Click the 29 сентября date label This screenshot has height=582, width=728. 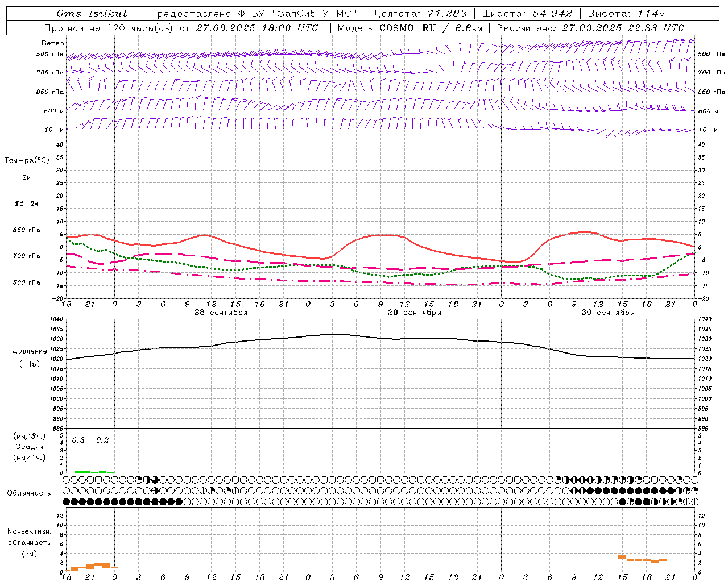pyautogui.click(x=415, y=313)
